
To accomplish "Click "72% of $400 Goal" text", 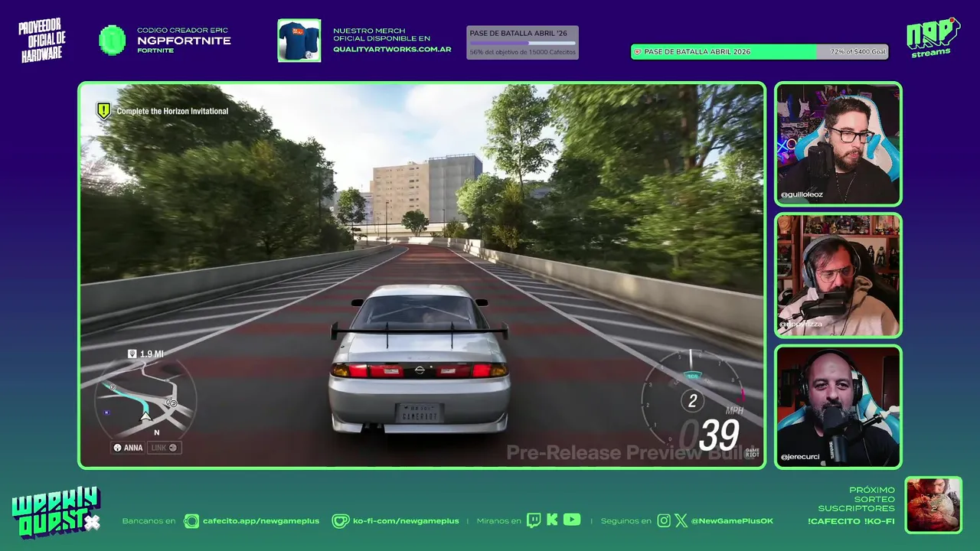I will point(858,52).
